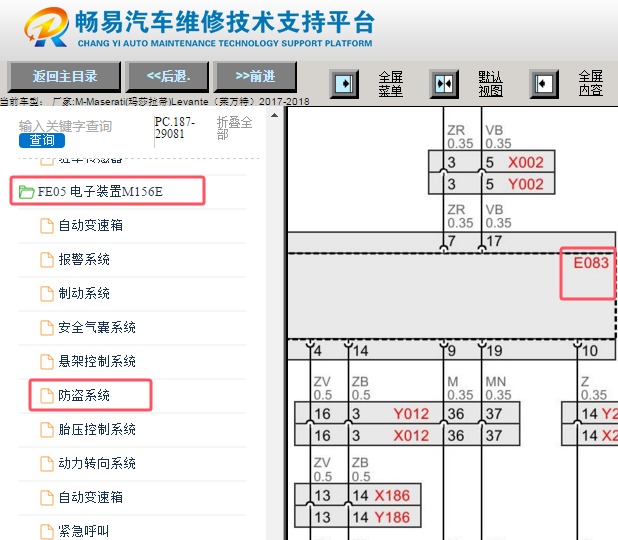Open the 报警系统 tree item
The image size is (618, 540).
84,259
